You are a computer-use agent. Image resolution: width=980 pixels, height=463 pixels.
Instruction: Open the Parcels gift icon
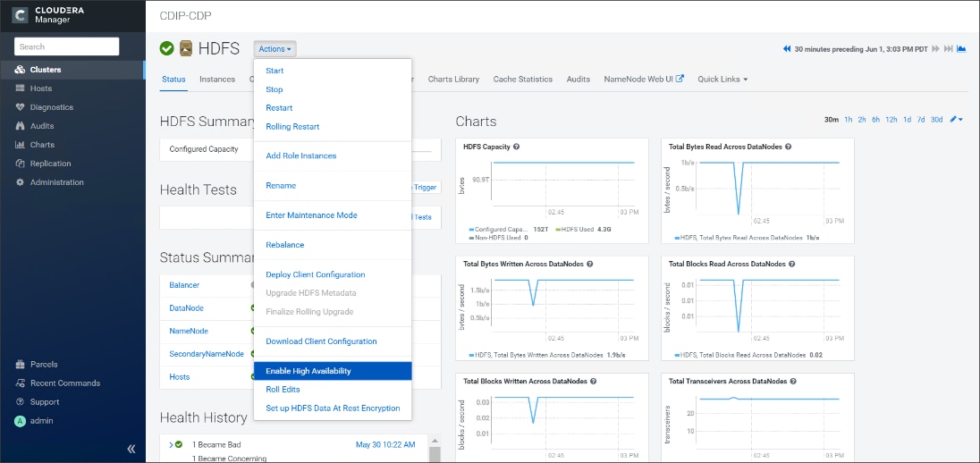click(x=20, y=365)
